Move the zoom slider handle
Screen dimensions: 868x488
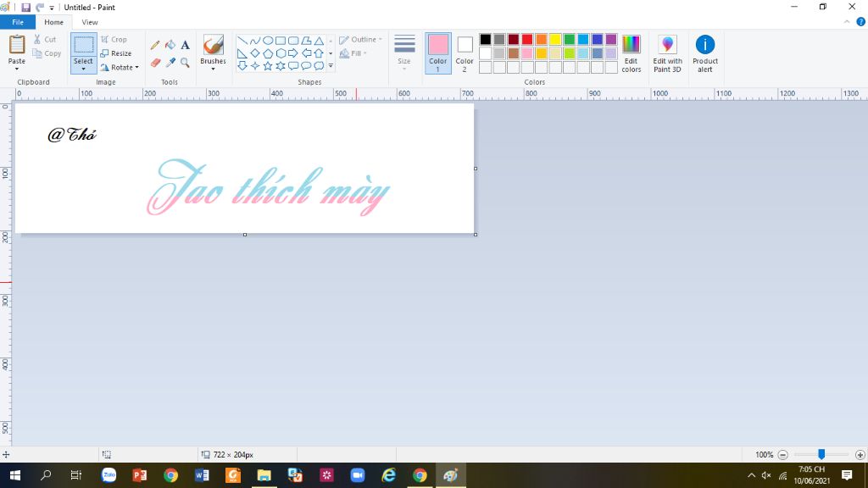tap(821, 454)
